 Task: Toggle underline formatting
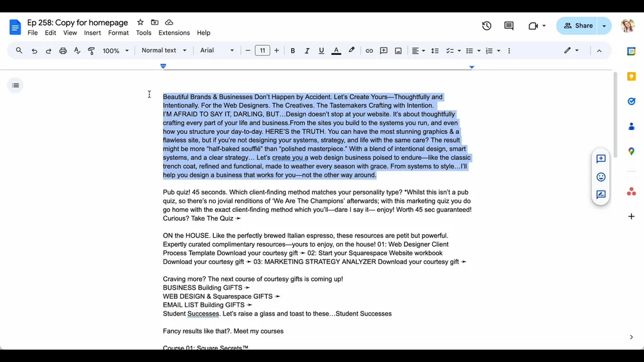click(x=321, y=50)
